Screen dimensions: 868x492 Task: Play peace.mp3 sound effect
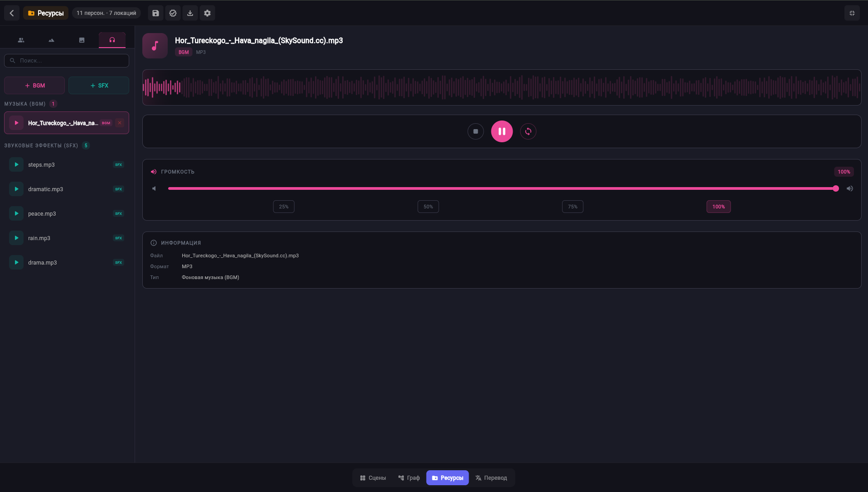tap(16, 213)
